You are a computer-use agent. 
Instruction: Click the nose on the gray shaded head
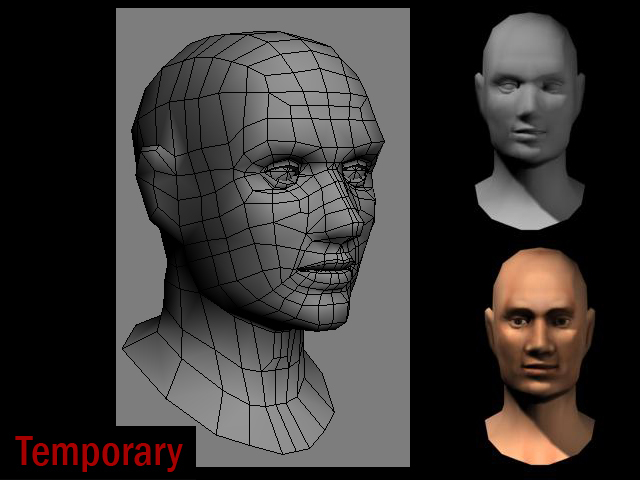(525, 110)
